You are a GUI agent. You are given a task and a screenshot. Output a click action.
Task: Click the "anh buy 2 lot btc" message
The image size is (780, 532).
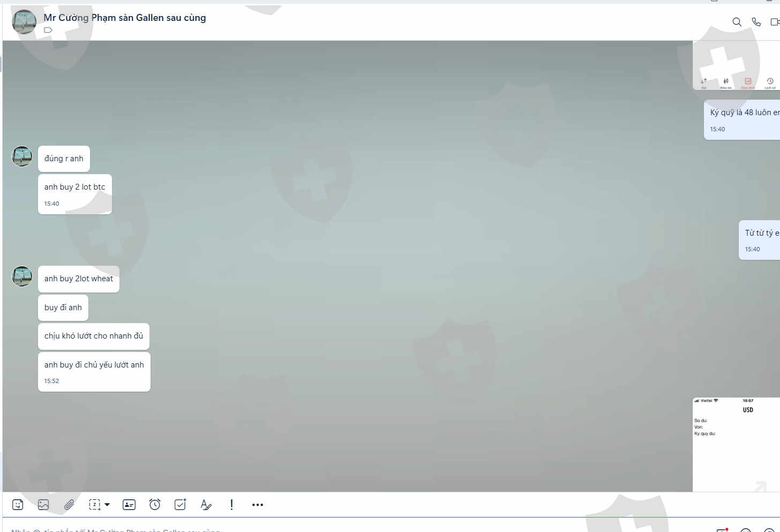point(75,187)
